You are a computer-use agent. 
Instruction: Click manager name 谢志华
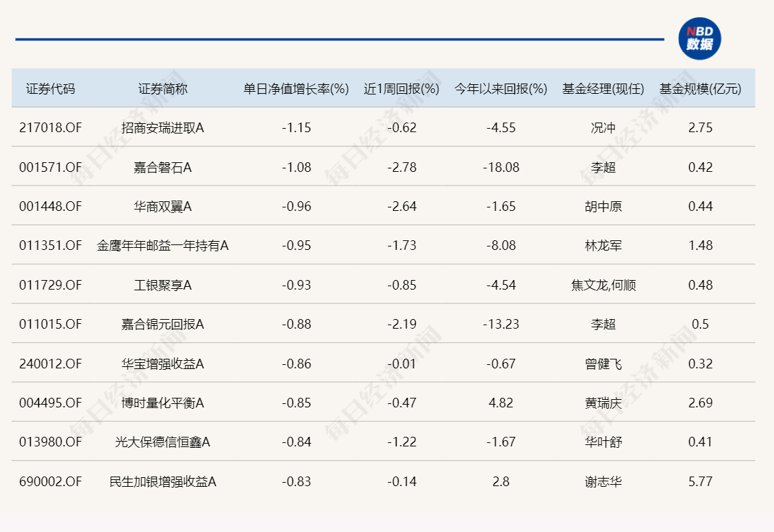pos(603,481)
